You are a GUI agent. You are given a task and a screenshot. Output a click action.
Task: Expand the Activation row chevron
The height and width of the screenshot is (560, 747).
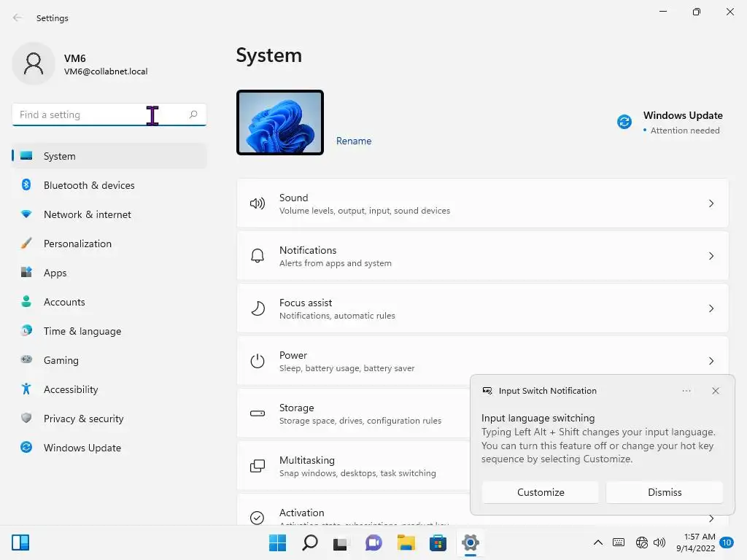(x=711, y=518)
